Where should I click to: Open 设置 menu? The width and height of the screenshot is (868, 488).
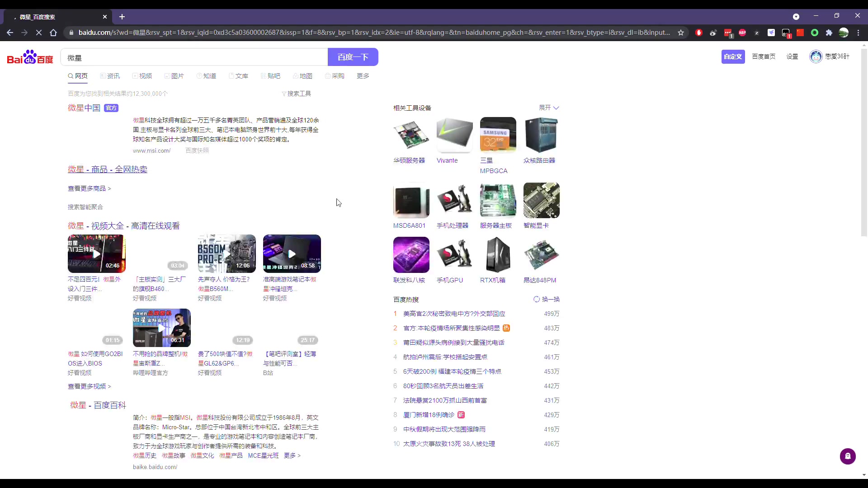792,56
